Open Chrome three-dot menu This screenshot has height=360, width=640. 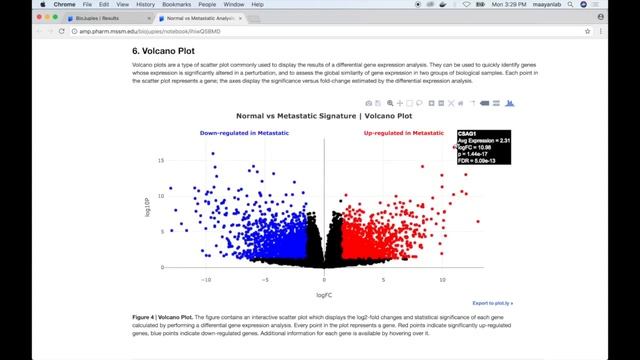point(600,31)
